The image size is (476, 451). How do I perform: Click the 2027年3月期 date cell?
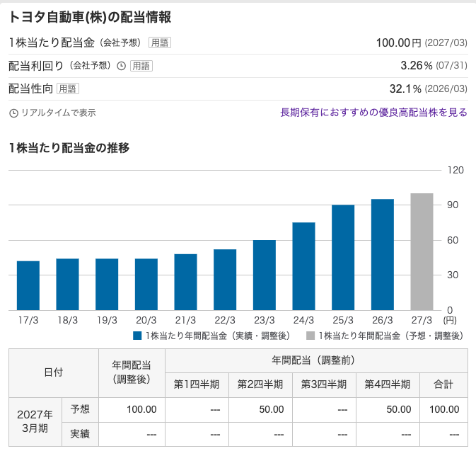pyautogui.click(x=35, y=422)
